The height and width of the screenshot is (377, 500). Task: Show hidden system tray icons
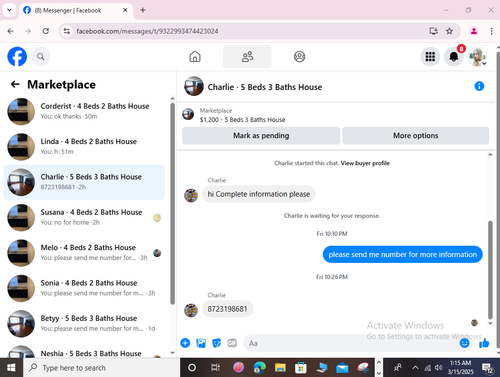[x=415, y=368]
